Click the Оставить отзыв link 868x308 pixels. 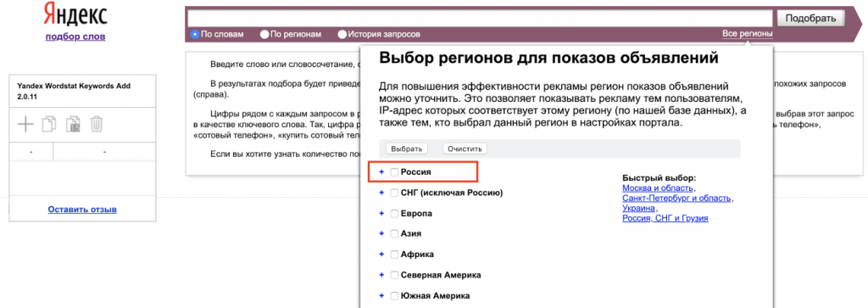82,210
